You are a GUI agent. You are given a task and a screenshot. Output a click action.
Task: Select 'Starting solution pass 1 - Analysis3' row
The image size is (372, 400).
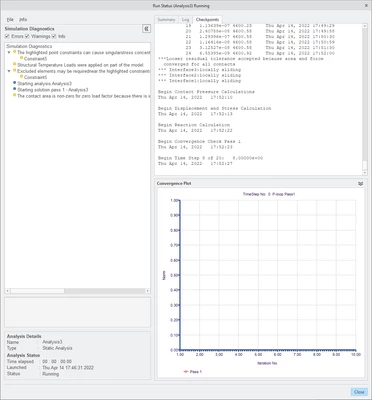(53, 90)
